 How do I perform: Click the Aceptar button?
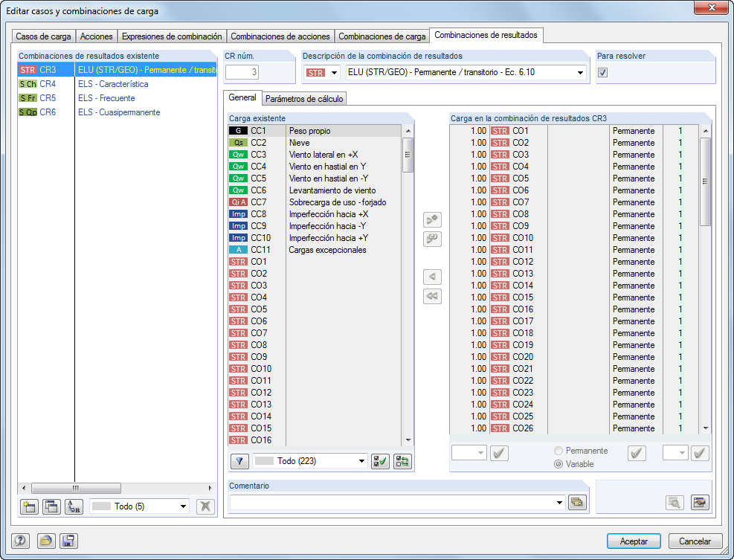634,541
